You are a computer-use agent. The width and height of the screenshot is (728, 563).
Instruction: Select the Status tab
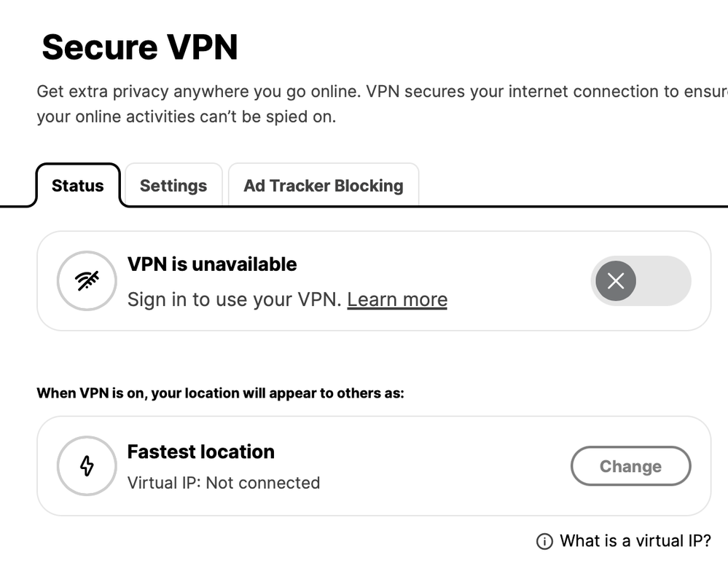click(x=77, y=186)
